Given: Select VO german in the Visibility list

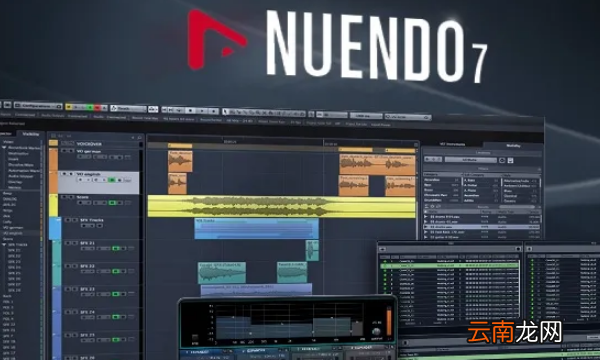Looking at the screenshot, I should tap(13, 228).
